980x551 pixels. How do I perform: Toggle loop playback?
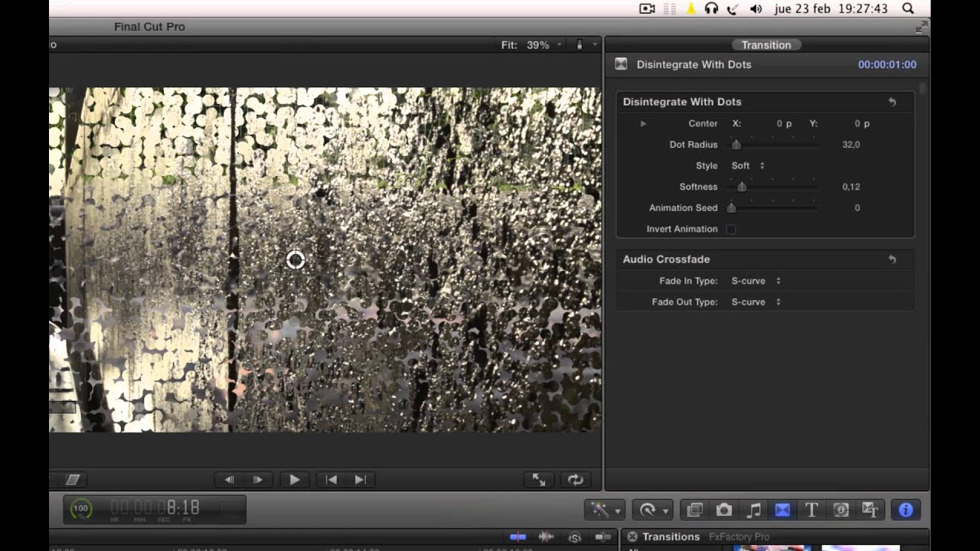pyautogui.click(x=575, y=480)
